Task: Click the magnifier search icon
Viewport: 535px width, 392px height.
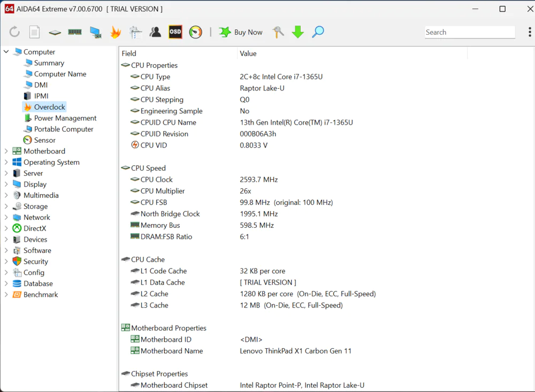Action: pos(318,32)
